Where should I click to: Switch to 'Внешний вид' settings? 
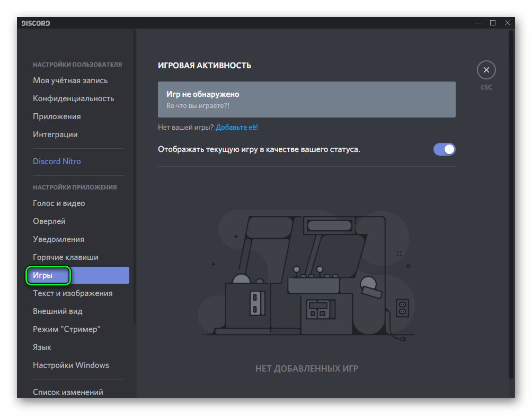[x=58, y=311]
